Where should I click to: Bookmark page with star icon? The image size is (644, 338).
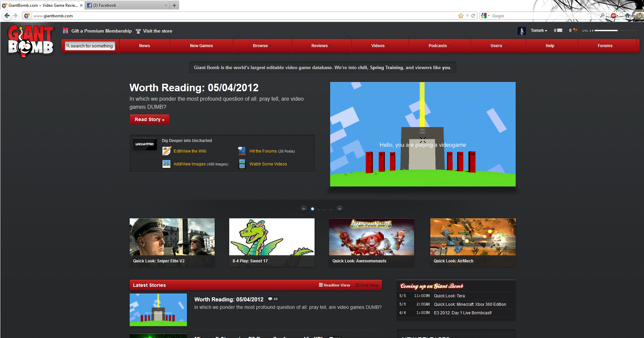(460, 16)
